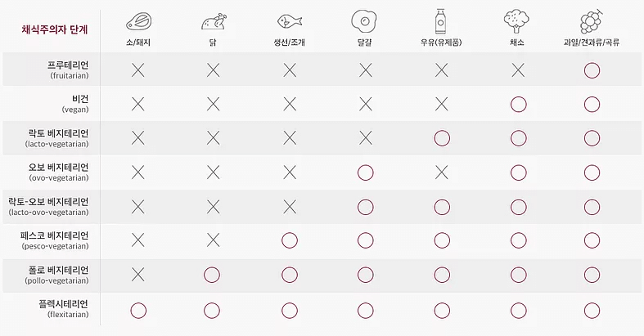Click the egg circle for ovo-vegetarian

[364, 172]
